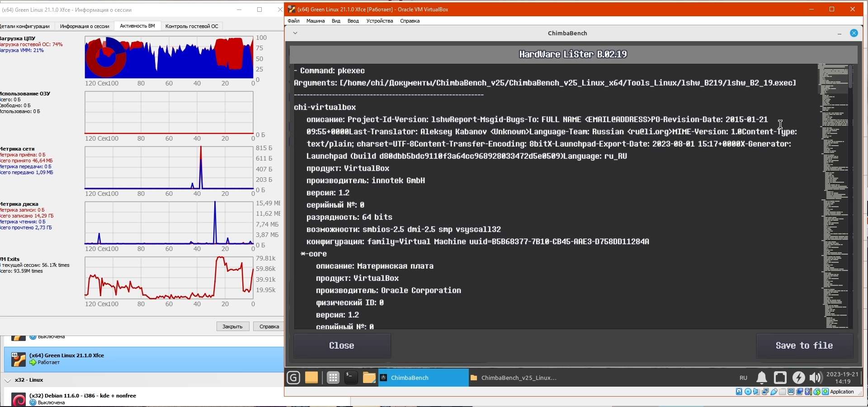The width and height of the screenshot is (868, 407).
Task: Open the Справка menu in the VM window
Action: [x=410, y=21]
